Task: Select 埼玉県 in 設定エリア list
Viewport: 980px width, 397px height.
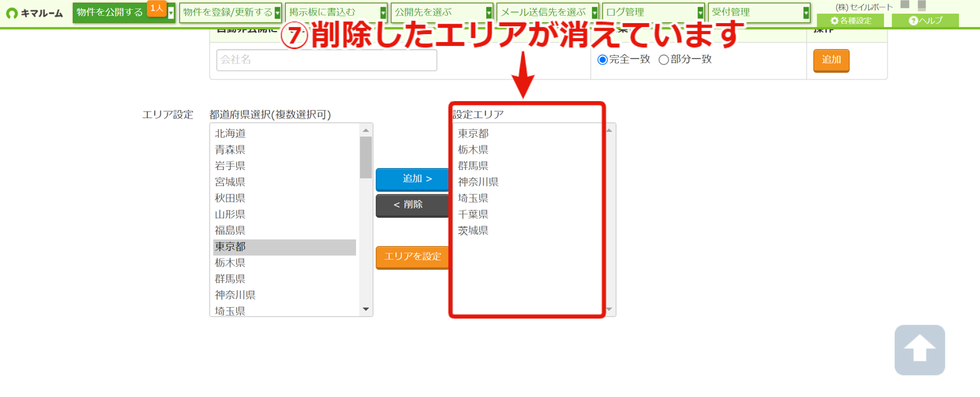Action: coord(527,198)
